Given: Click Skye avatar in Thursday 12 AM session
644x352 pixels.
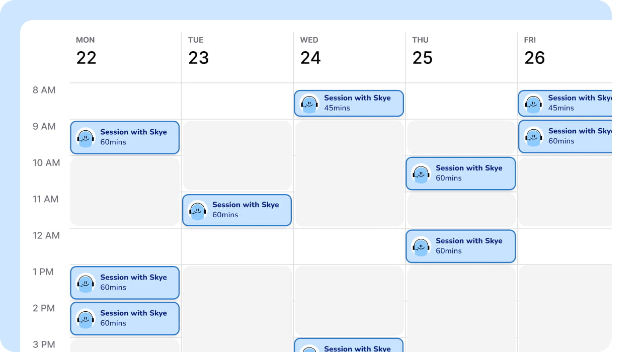Looking at the screenshot, I should click(x=421, y=246).
